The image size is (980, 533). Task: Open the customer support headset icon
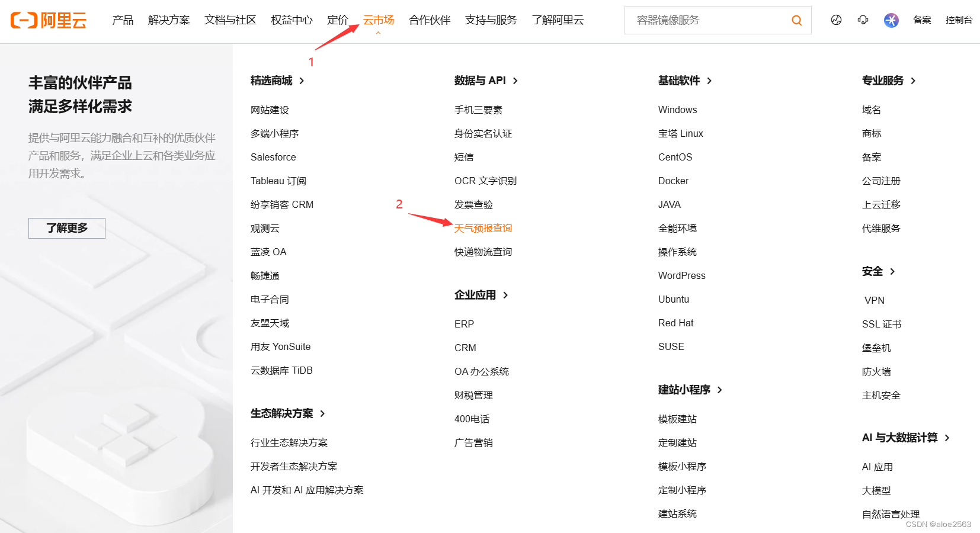[x=863, y=20]
